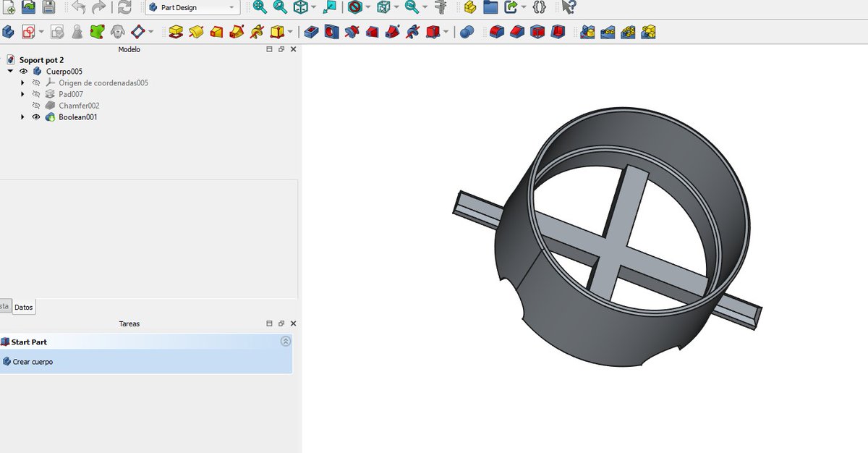Switch to the Datos tab
The height and width of the screenshot is (453, 868).
23,307
